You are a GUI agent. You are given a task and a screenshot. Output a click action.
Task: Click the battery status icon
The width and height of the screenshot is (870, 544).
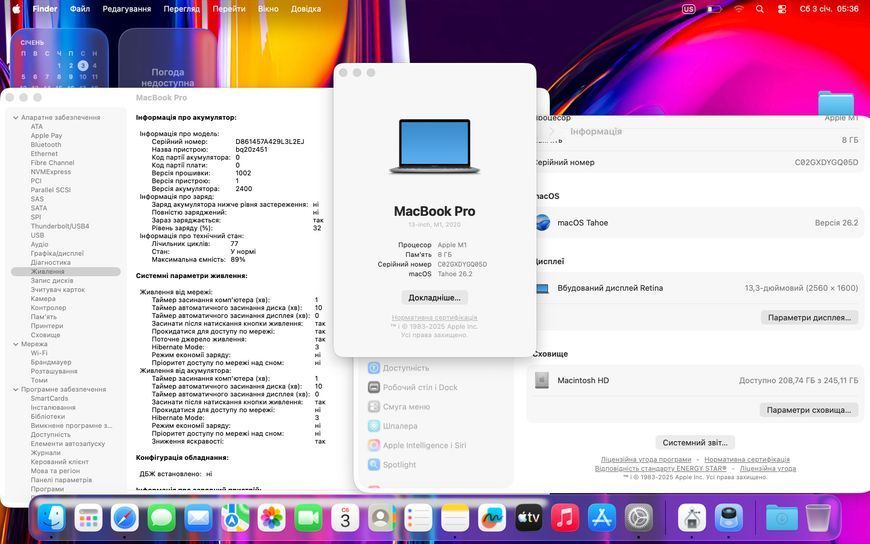point(714,9)
